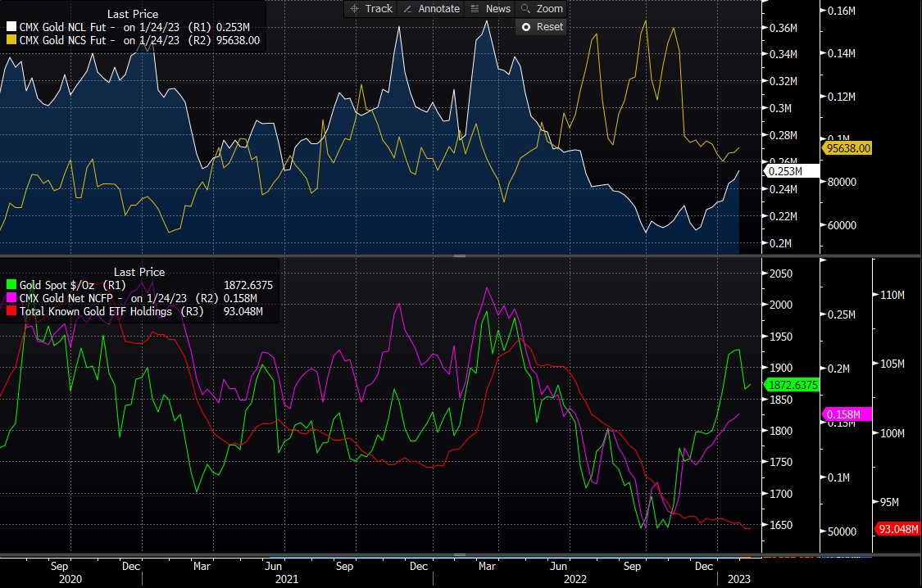The width and height of the screenshot is (922, 588).
Task: Click the magenta 0.158M value tag
Action: [847, 414]
